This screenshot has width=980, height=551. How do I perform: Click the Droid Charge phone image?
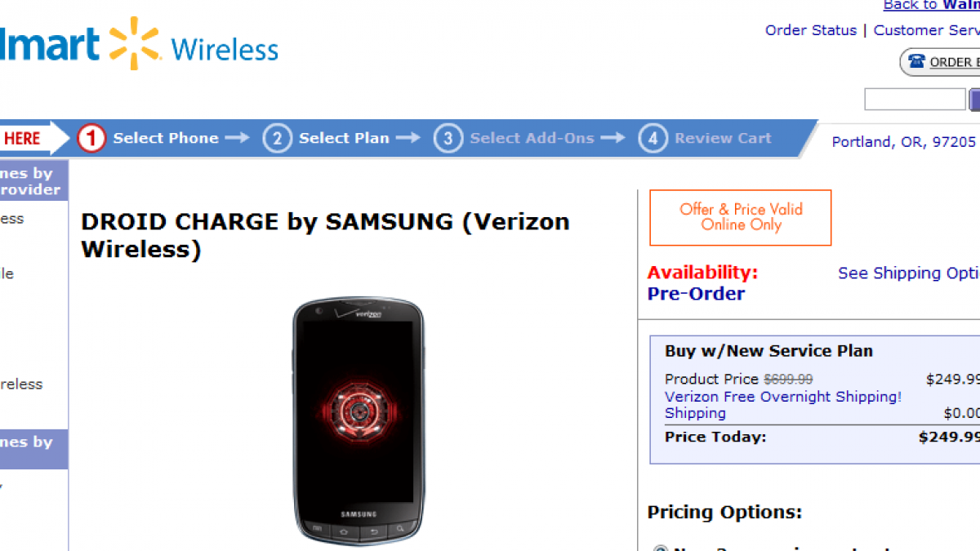359,420
